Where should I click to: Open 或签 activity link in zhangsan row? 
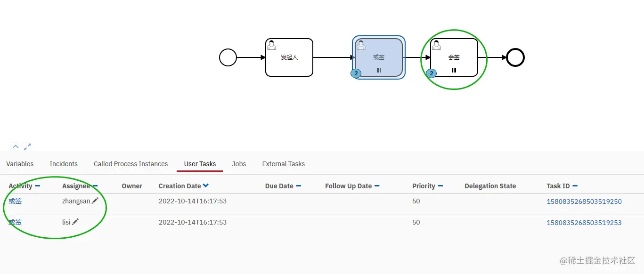(15, 201)
